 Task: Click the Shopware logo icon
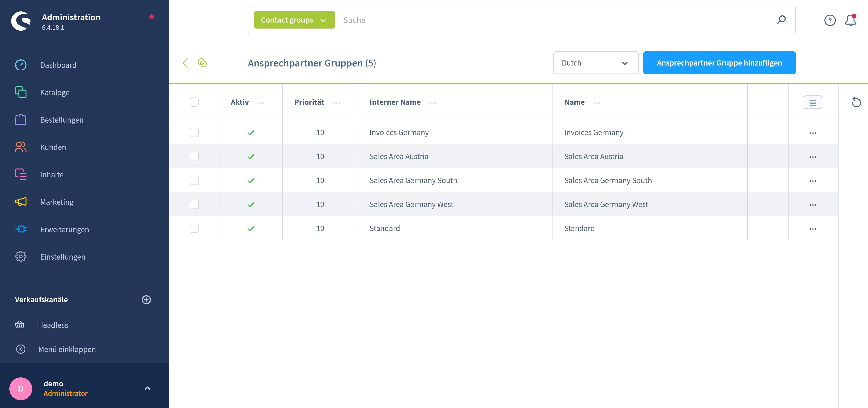[x=21, y=21]
